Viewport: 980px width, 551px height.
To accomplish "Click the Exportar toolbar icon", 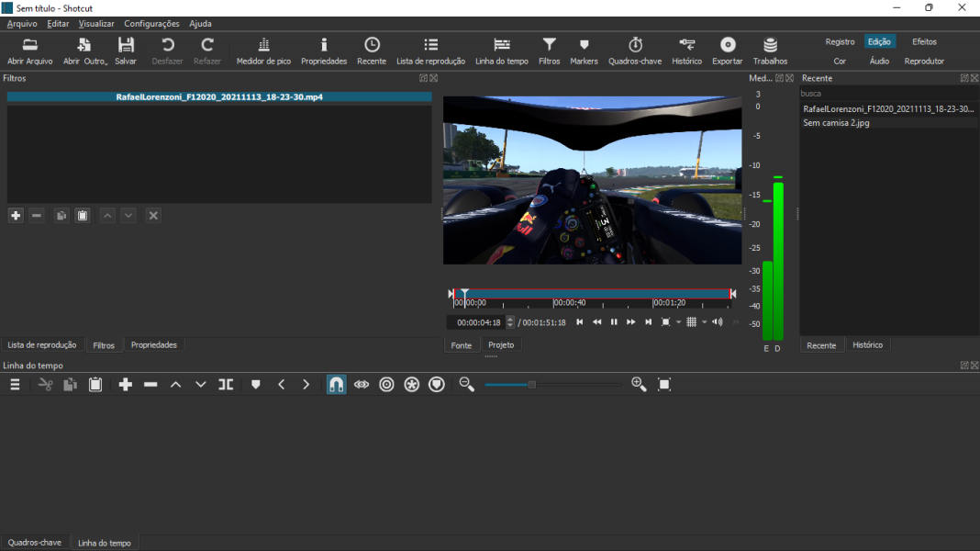I will pyautogui.click(x=727, y=51).
